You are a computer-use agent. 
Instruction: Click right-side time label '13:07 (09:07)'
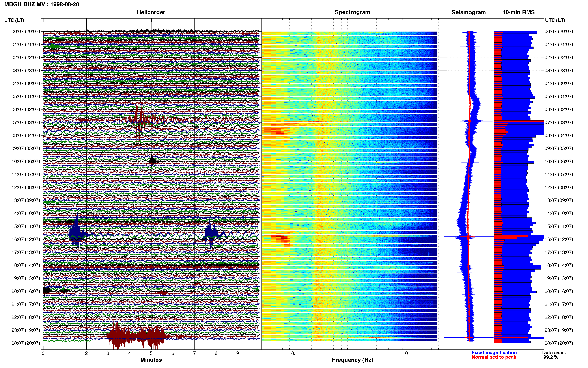tap(559, 200)
